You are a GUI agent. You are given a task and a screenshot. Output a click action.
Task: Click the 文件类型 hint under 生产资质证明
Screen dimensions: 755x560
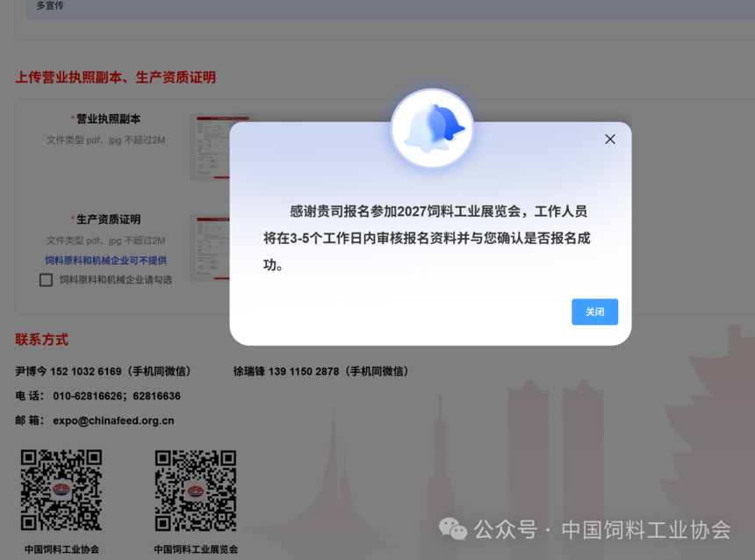[x=105, y=241]
